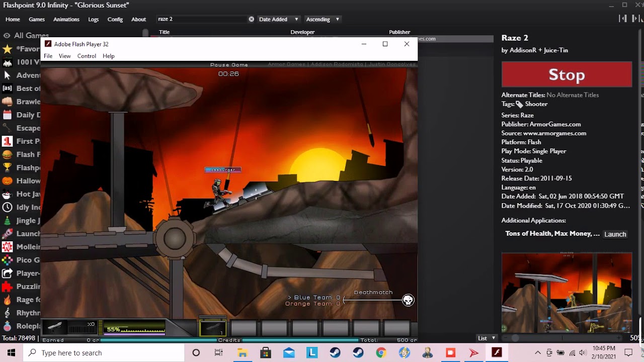Open Flash Player Help menu
This screenshot has width=644, height=362.
click(x=109, y=56)
